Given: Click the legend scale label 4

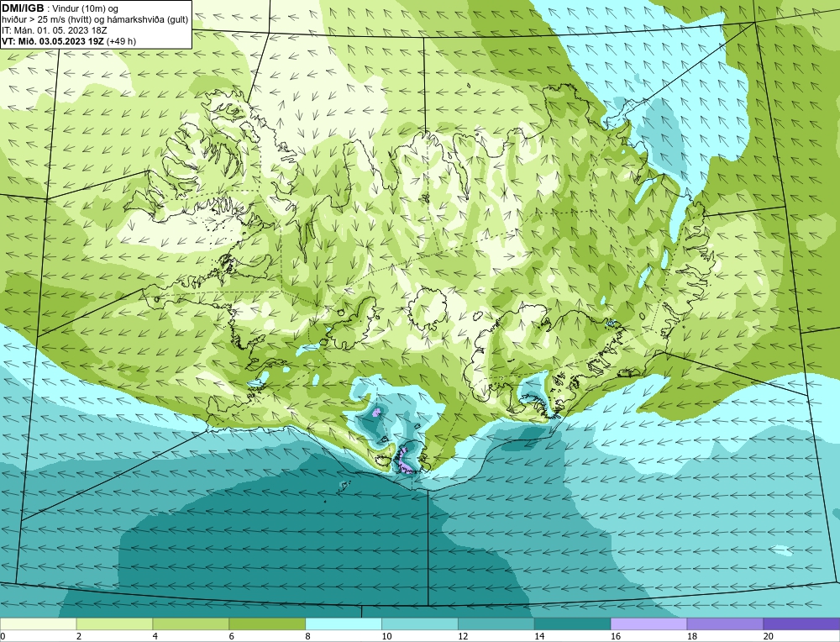Looking at the screenshot, I should [155, 636].
